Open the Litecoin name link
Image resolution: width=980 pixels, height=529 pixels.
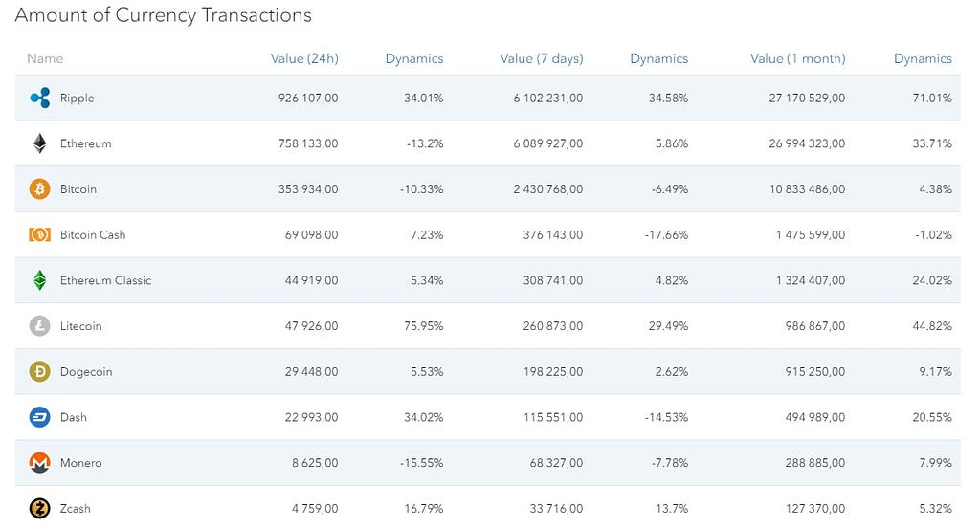80,326
